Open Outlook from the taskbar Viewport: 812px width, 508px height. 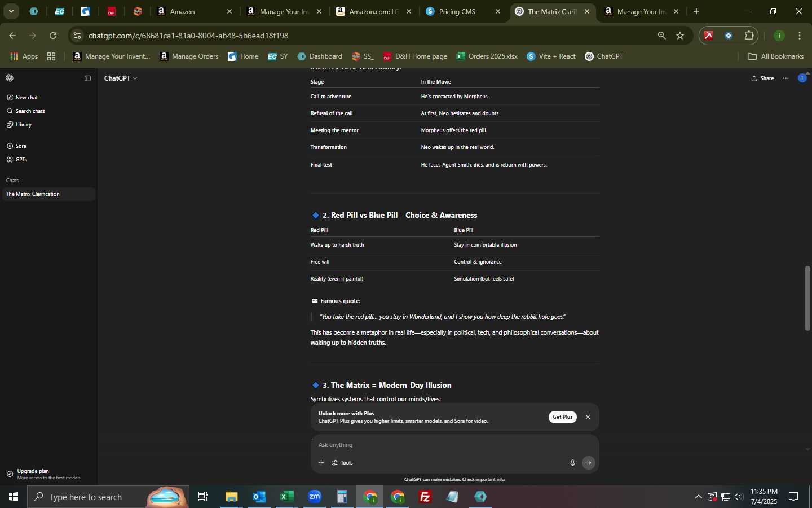[x=259, y=497]
